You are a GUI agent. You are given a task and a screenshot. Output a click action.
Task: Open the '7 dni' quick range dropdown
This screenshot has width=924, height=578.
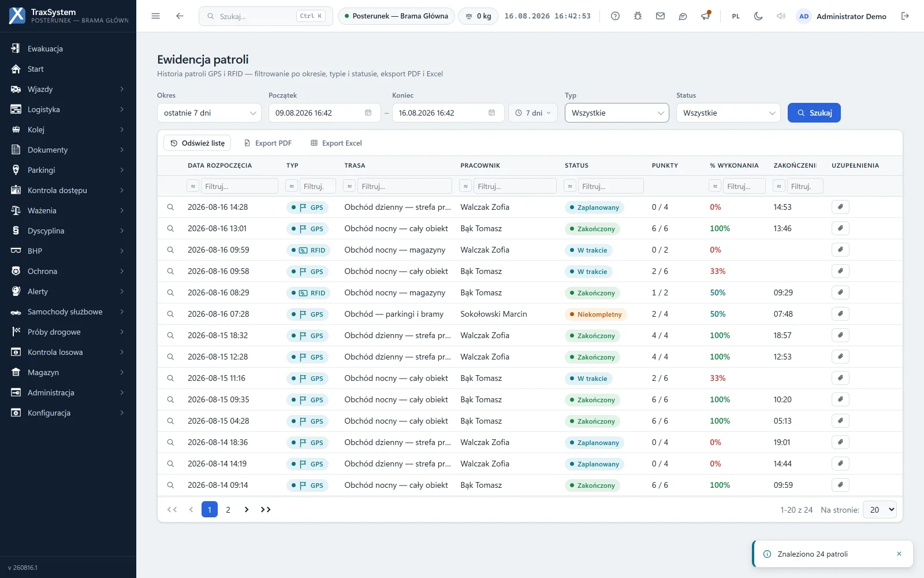[532, 113]
